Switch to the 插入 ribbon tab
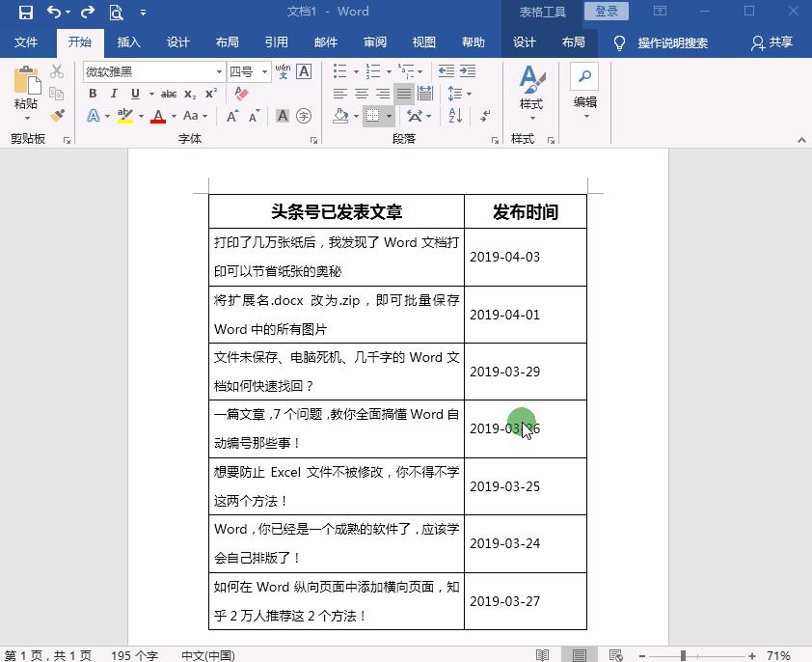This screenshot has width=812, height=662. point(130,42)
